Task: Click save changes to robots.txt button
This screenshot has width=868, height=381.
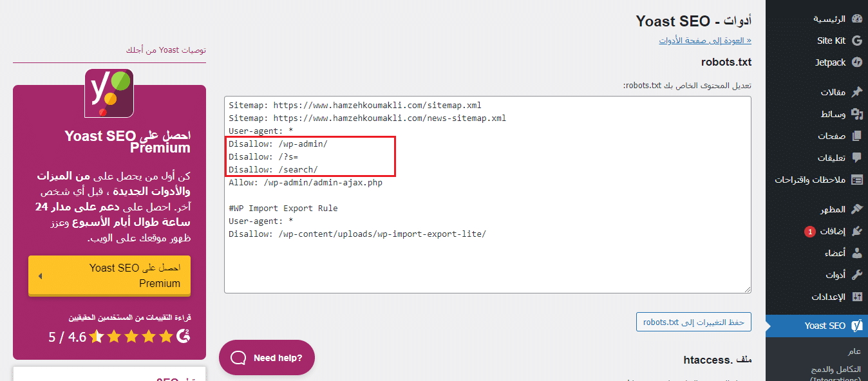Action: click(693, 322)
